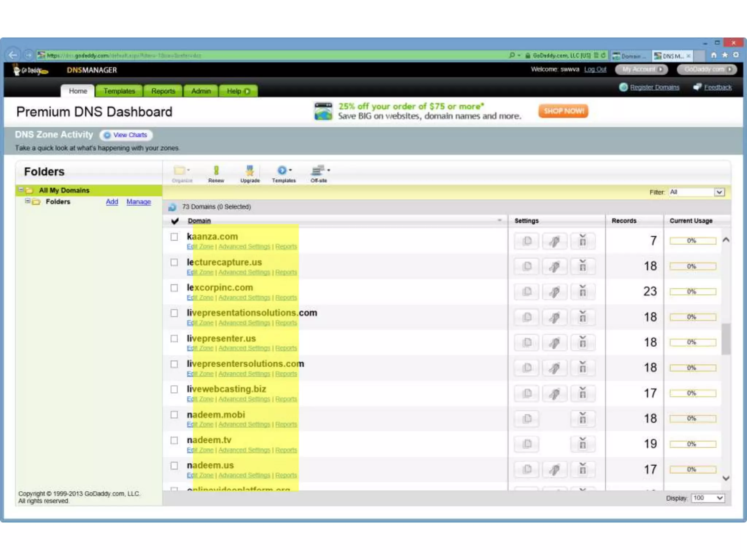This screenshot has height=560, width=747.
Task: Click the browser back arrow button
Action: coord(13,55)
